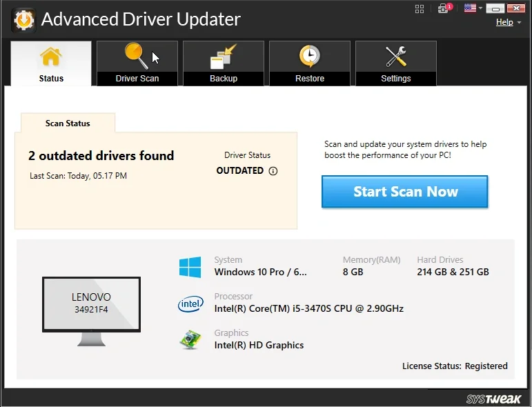Viewport: 532px width, 407px height.
Task: Click '214 GB & 251 GB' hard drives value
Action: click(x=453, y=272)
